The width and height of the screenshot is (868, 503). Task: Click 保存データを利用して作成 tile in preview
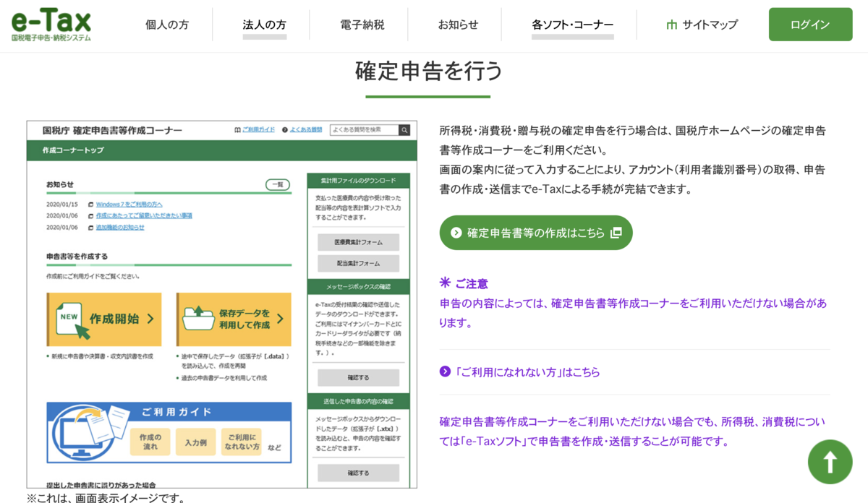pyautogui.click(x=234, y=319)
